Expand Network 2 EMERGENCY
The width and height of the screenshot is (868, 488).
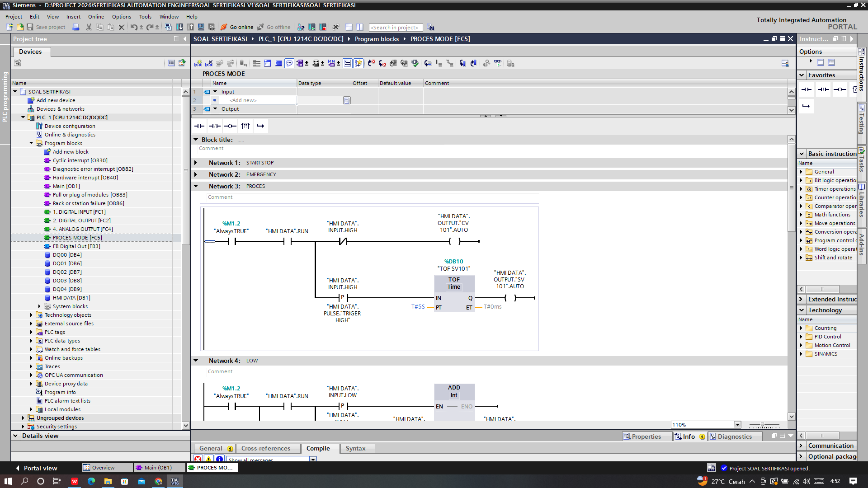point(196,174)
